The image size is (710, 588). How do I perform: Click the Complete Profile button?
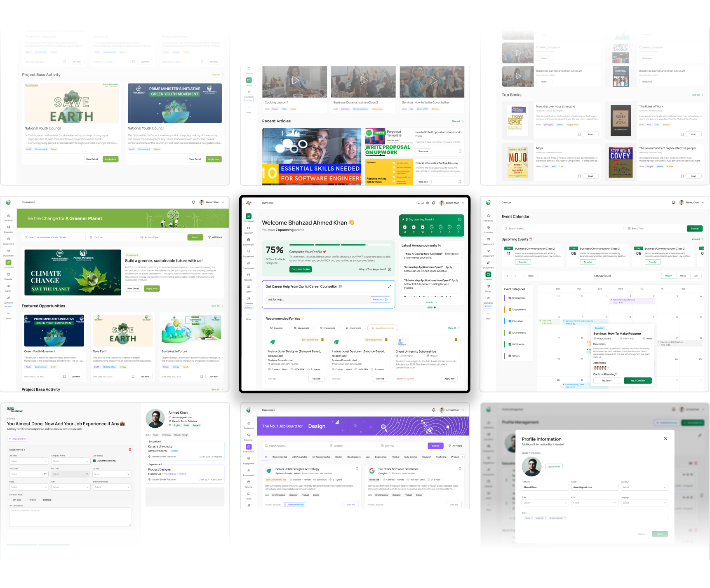click(x=301, y=269)
